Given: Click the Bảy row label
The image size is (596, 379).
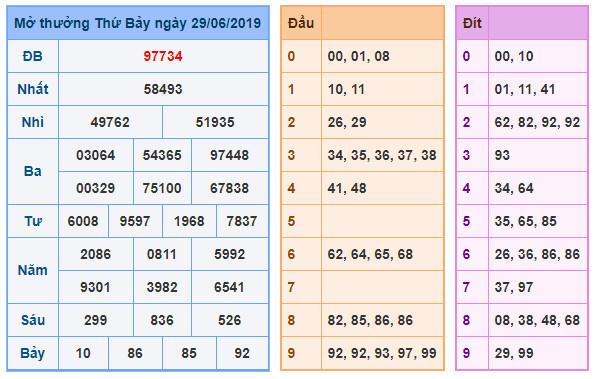Looking at the screenshot, I should [x=33, y=354].
